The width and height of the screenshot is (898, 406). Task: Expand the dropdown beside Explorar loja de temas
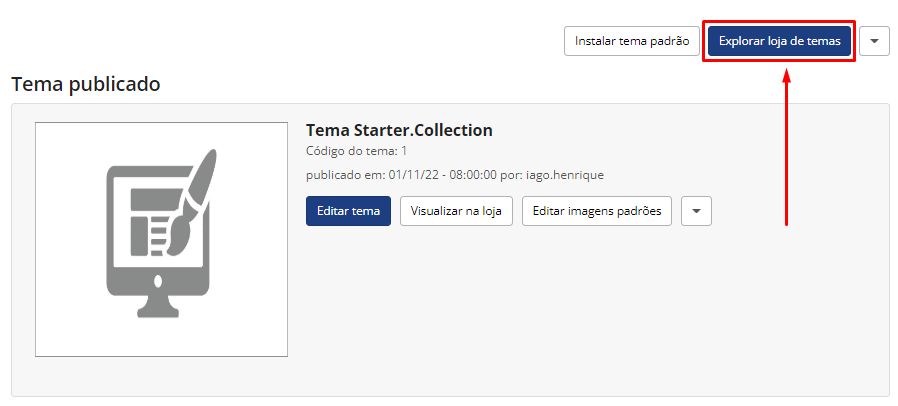pyautogui.click(x=874, y=41)
